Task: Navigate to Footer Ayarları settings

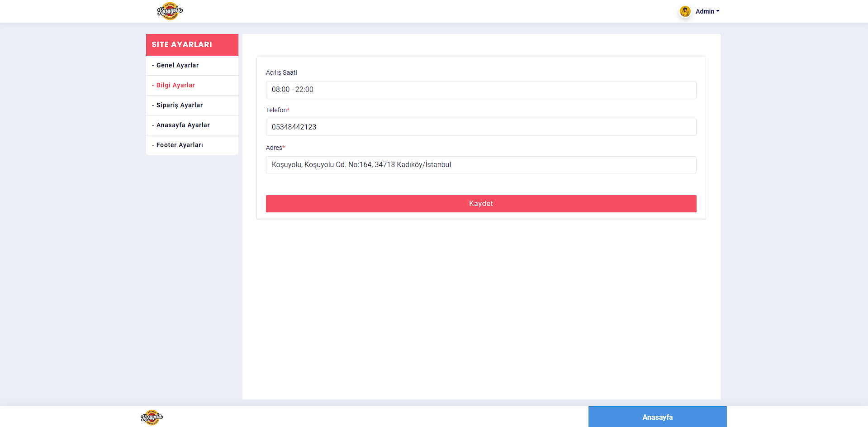Action: pyautogui.click(x=180, y=145)
